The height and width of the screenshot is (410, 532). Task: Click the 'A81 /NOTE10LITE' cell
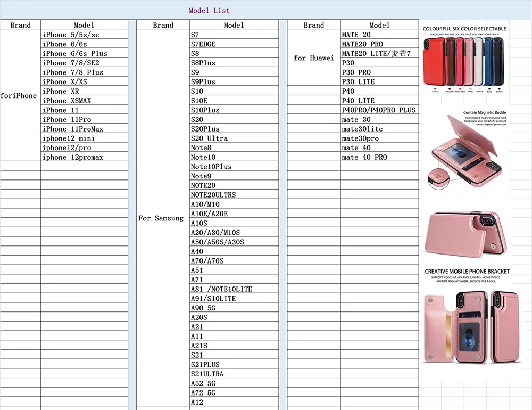[234, 289]
